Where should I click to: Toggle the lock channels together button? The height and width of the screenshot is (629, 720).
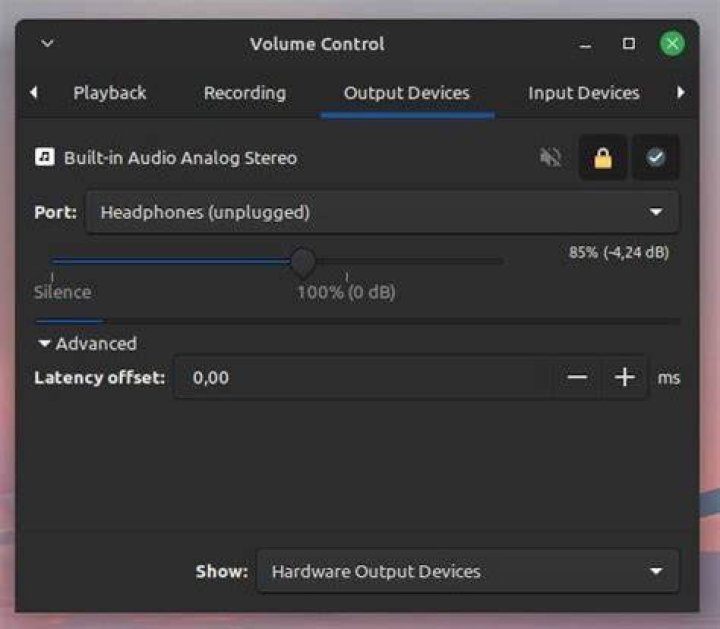tap(603, 157)
